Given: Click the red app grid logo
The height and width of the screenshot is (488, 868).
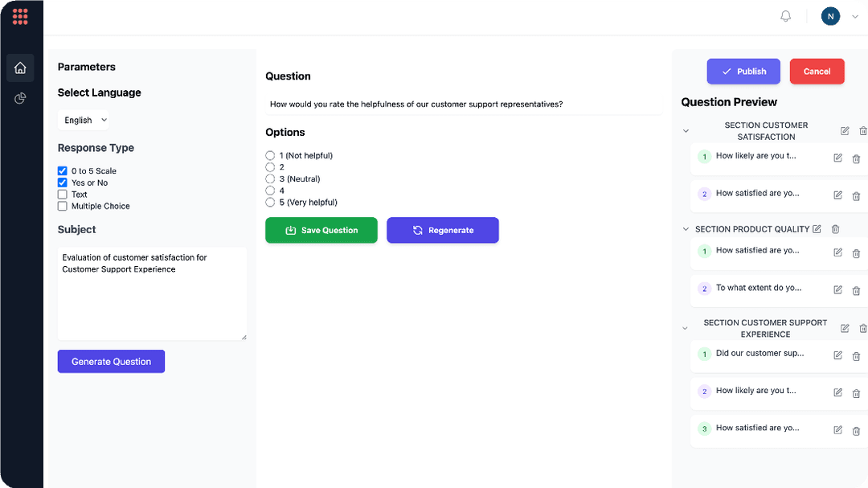Looking at the screenshot, I should pos(20,16).
